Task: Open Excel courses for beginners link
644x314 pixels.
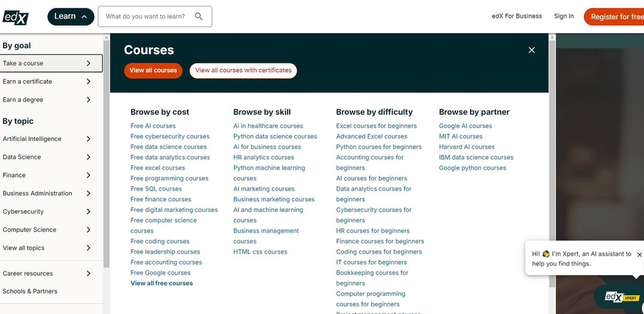Action: coord(376,126)
